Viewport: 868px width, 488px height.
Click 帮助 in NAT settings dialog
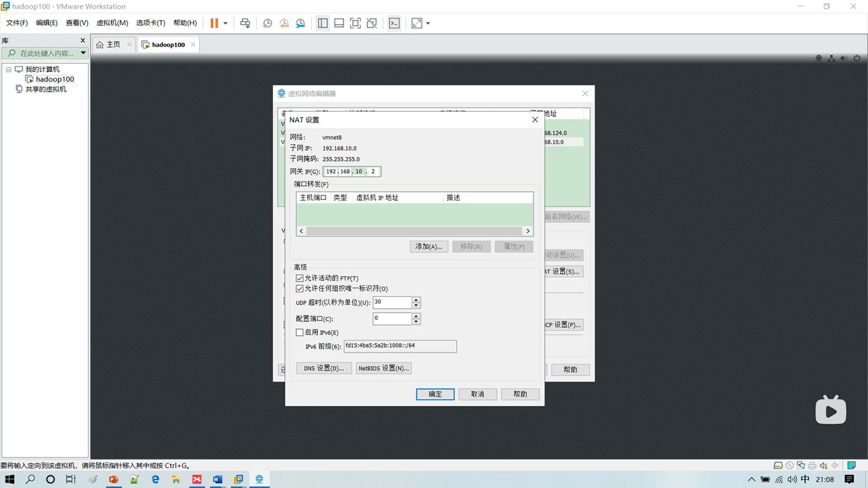(x=520, y=394)
